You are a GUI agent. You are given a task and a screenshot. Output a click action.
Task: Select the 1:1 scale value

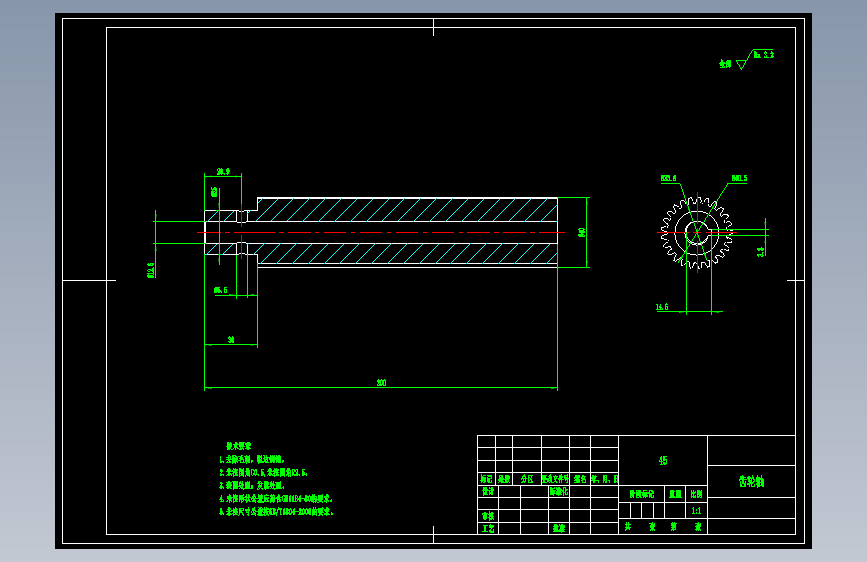point(696,511)
